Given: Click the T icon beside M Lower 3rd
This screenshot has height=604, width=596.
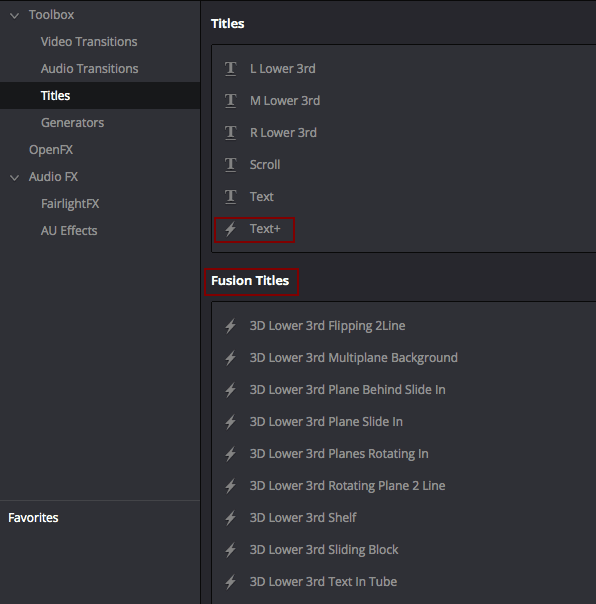Looking at the screenshot, I should click(x=230, y=101).
